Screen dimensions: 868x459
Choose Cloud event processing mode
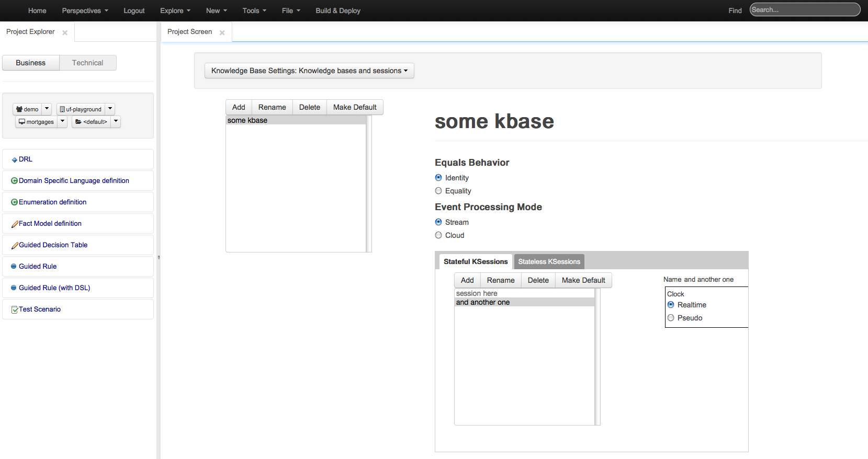(x=438, y=235)
